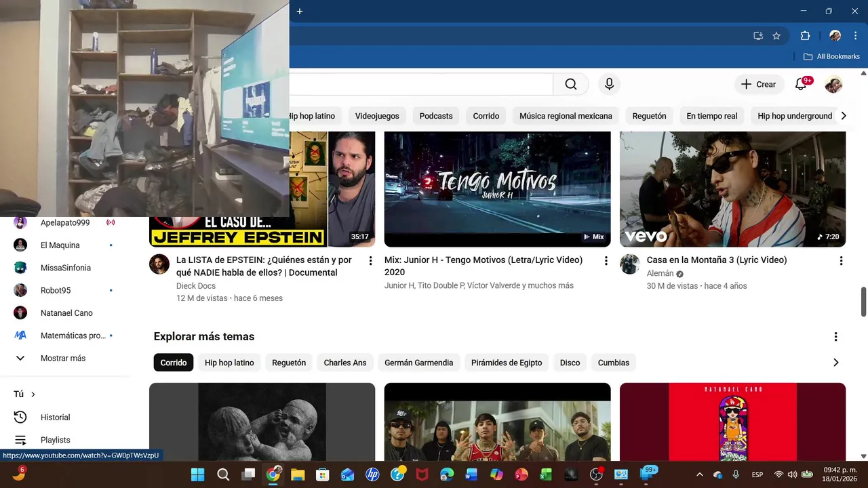Start voice search with the microphone icon
This screenshot has width=868, height=488.
609,84
